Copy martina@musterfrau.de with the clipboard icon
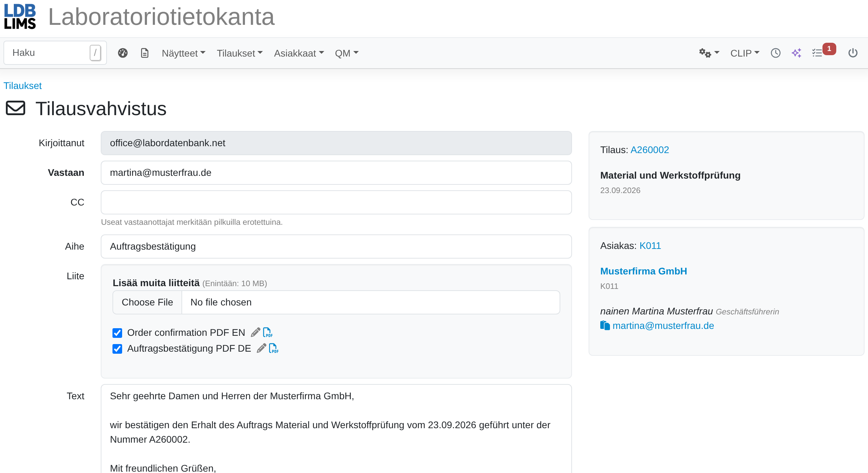This screenshot has height=473, width=868. (x=605, y=325)
